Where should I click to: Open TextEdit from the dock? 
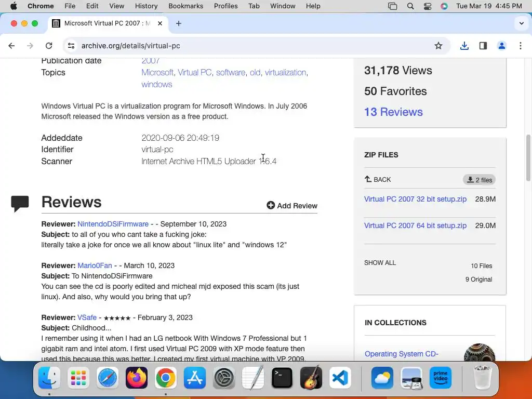pyautogui.click(x=253, y=378)
